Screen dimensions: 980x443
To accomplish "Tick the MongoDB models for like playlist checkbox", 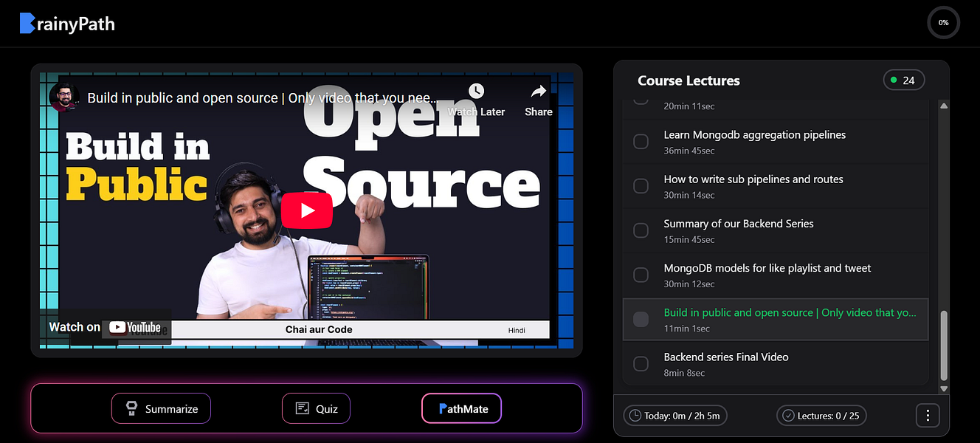I will pos(641,275).
